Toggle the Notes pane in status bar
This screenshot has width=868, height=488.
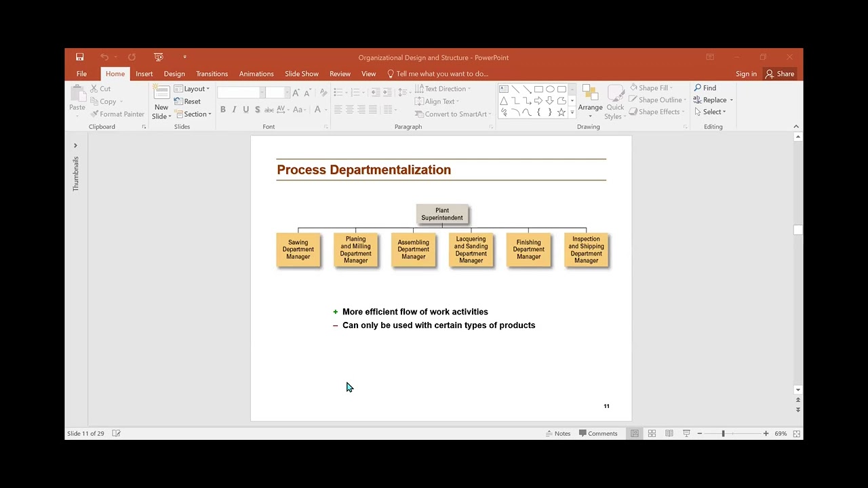[x=558, y=434]
